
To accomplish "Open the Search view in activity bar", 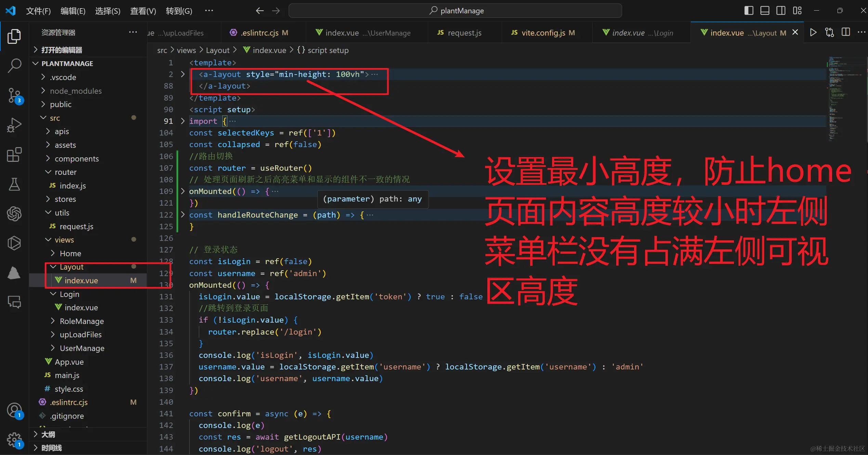I will (x=14, y=65).
